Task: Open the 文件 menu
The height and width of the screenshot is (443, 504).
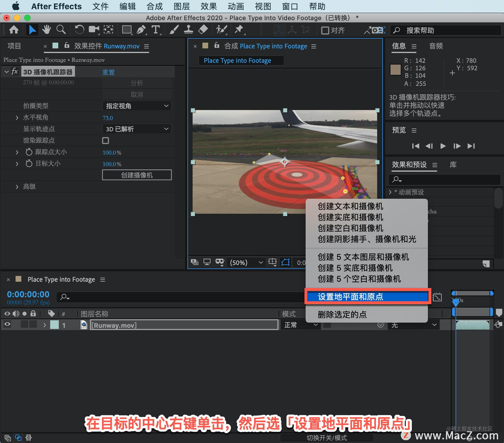Action: (100, 6)
